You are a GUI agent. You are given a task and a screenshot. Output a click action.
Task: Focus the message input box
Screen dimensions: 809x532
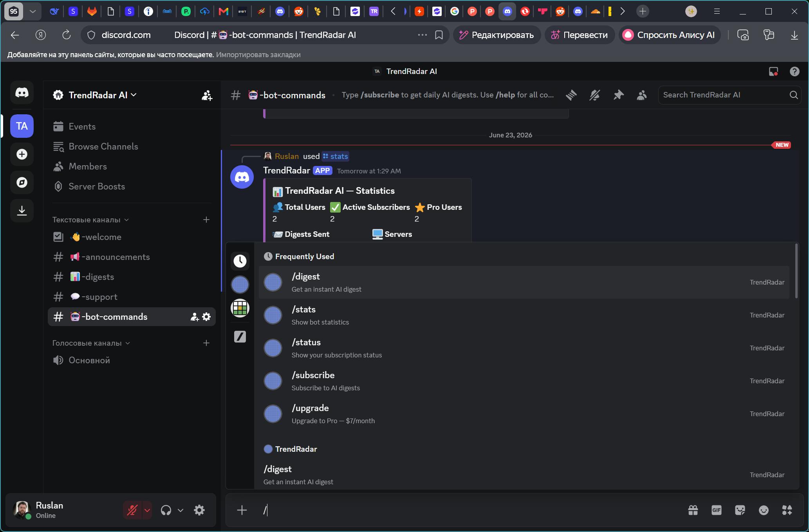pyautogui.click(x=470, y=510)
